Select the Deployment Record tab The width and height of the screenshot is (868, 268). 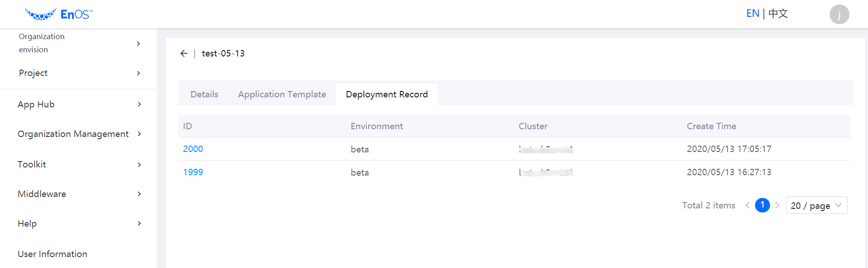click(386, 94)
